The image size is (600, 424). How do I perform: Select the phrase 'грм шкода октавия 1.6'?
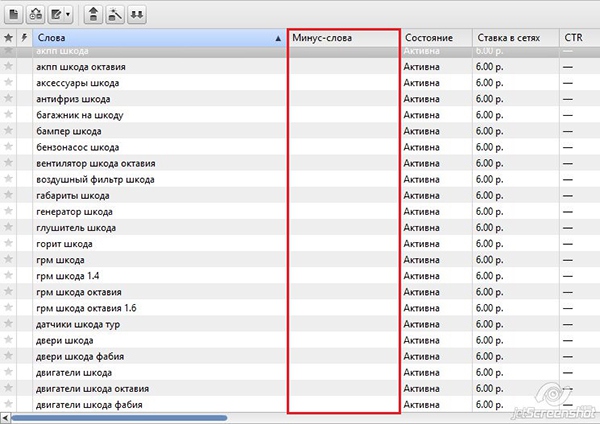86,308
